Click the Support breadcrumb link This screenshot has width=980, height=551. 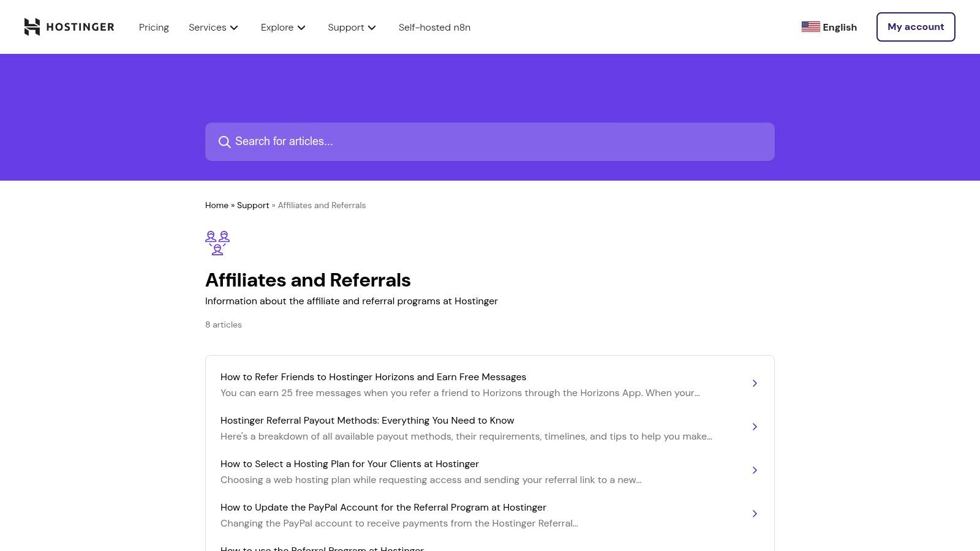[x=253, y=205]
